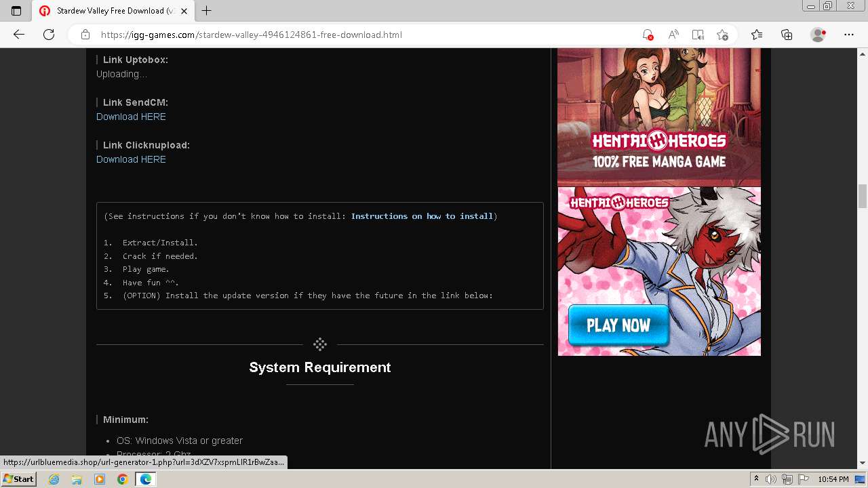Launch Chrome from the taskbar
868x488 pixels.
[122, 479]
